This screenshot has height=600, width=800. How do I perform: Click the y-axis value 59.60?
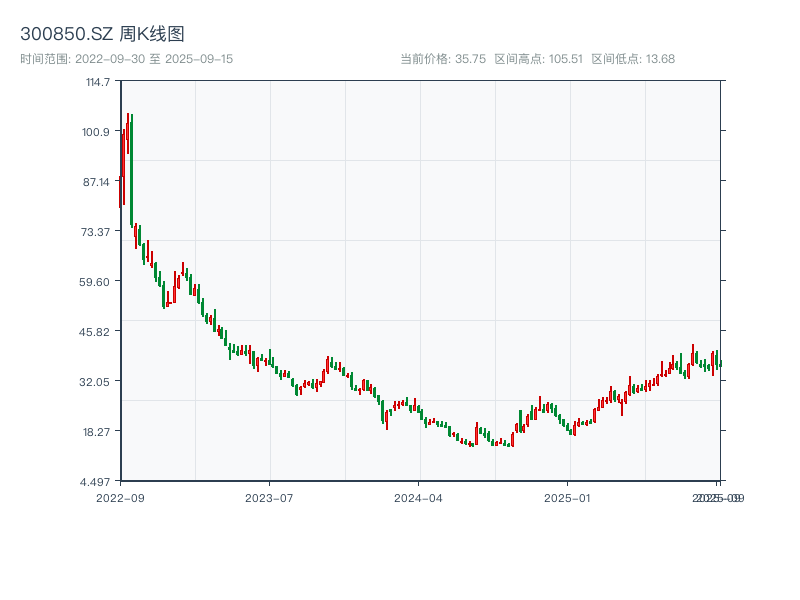94,282
